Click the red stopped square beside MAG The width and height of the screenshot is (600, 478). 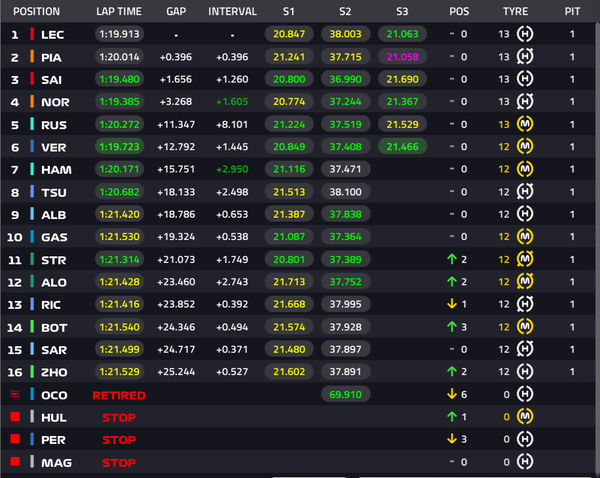(x=15, y=461)
